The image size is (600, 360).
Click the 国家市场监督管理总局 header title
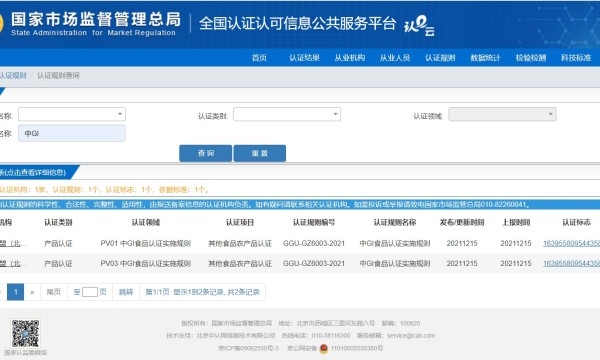(96, 19)
